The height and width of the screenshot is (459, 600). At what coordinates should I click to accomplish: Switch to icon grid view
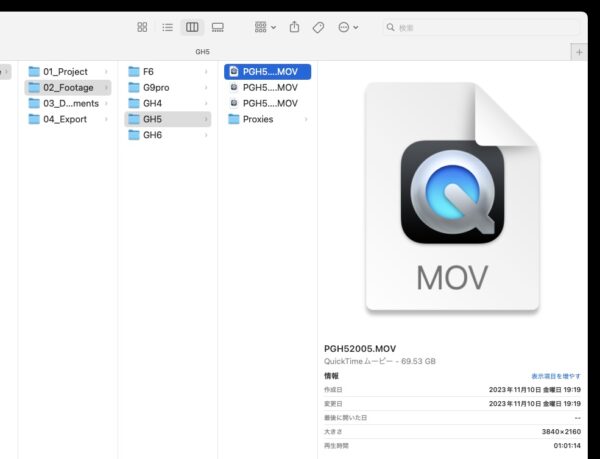142,27
